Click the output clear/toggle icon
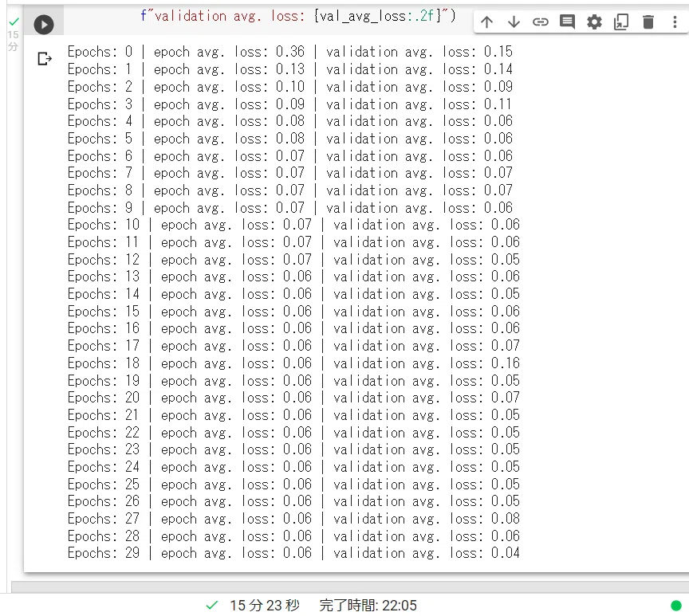Image resolution: width=689 pixels, height=616 pixels. point(45,58)
